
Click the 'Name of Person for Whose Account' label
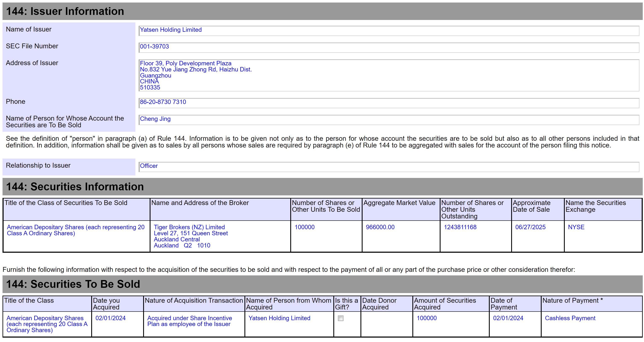click(x=65, y=122)
